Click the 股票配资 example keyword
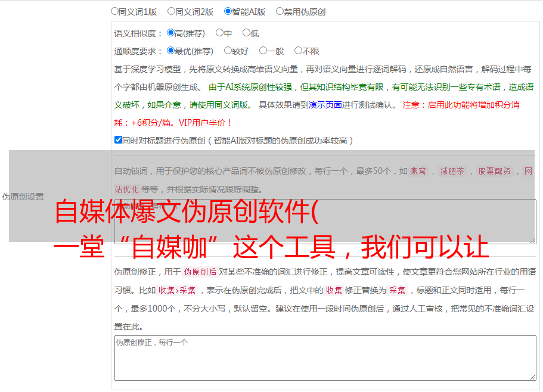The width and height of the screenshot is (543, 392). (x=495, y=171)
